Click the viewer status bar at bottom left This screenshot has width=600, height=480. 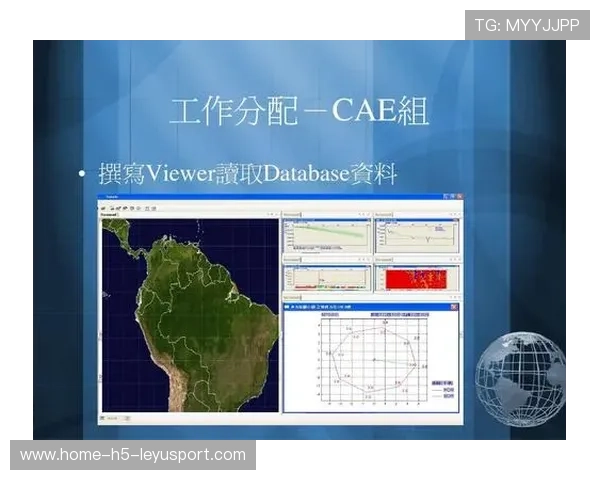(115, 417)
